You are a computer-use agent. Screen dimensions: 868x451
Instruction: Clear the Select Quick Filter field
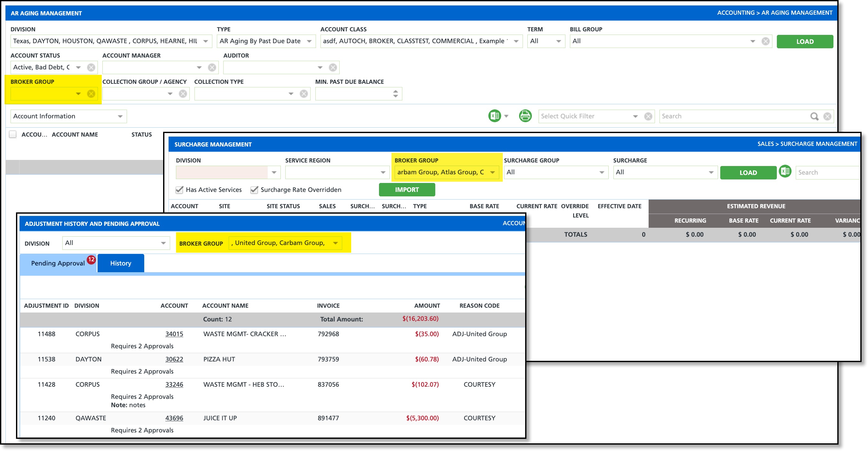[648, 116]
